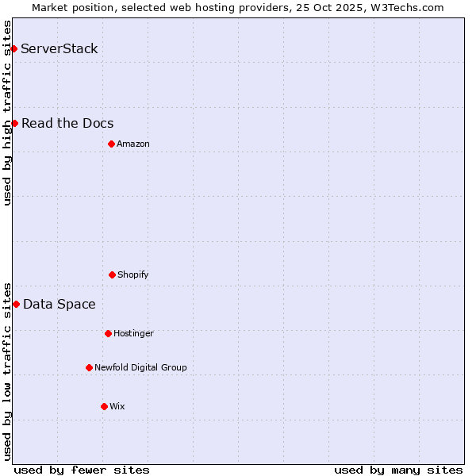The height and width of the screenshot is (476, 476).
Task: Click the chart title mentioning W3Techs.com
Action: [238, 7]
